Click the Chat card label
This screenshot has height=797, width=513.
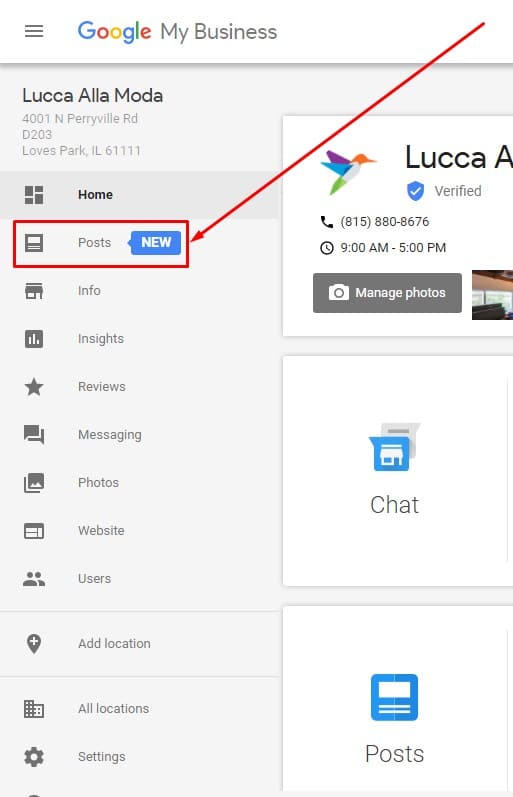tap(395, 505)
